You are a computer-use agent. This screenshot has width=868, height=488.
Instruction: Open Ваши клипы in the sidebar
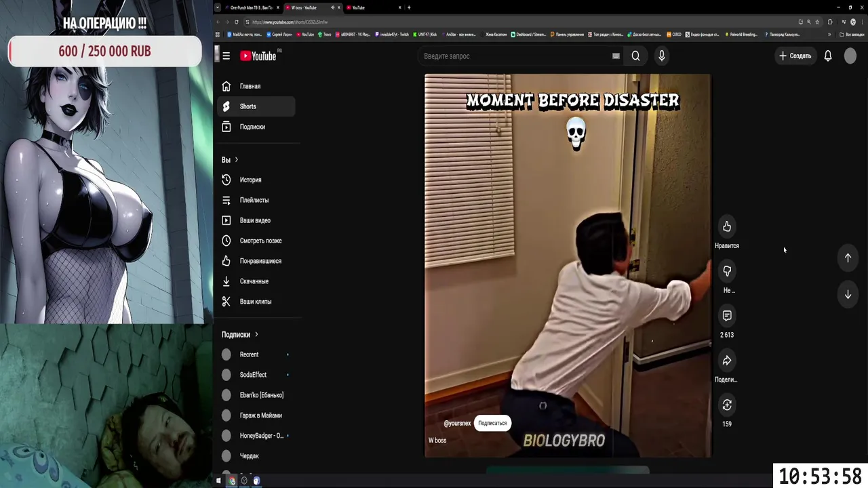(256, 302)
